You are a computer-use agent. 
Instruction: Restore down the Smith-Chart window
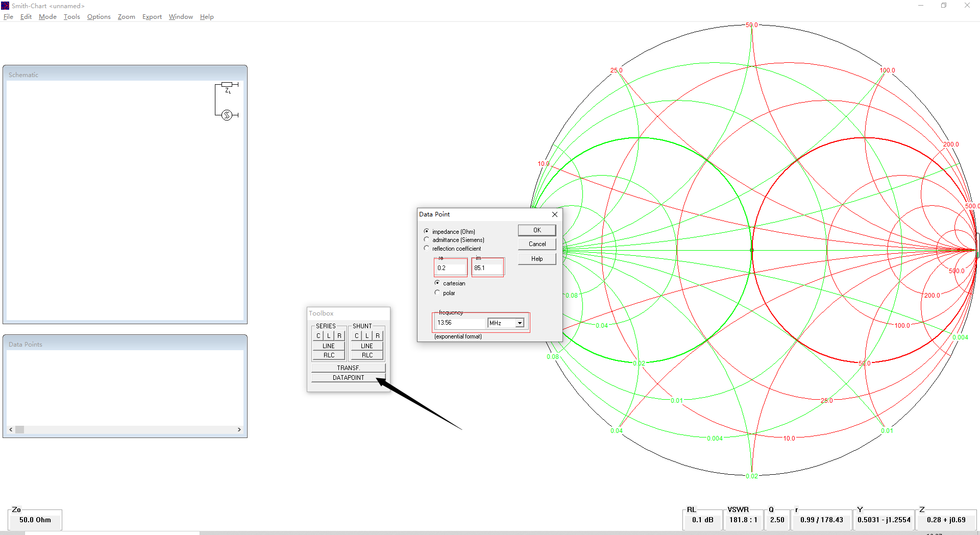[944, 6]
